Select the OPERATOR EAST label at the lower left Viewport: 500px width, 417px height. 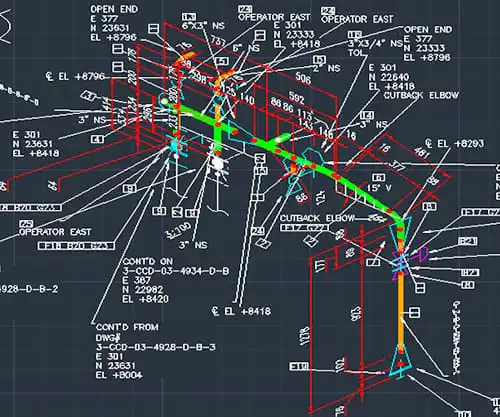55,231
